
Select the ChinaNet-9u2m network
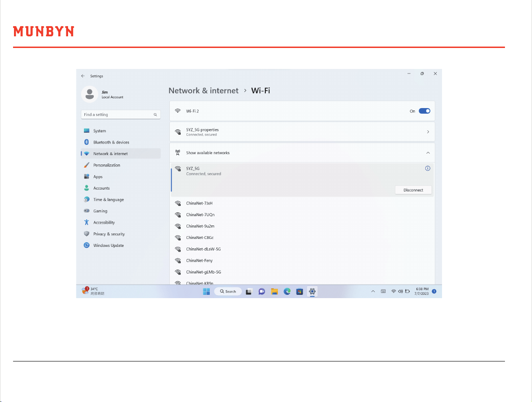pyautogui.click(x=302, y=226)
